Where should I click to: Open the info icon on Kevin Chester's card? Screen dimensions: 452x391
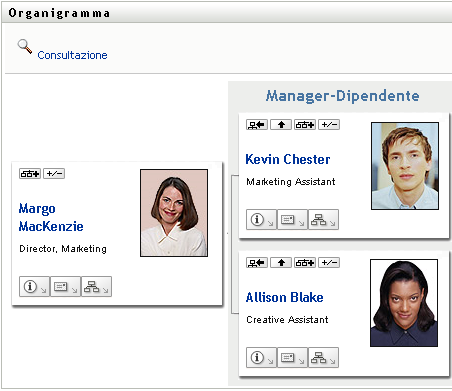(x=261, y=219)
